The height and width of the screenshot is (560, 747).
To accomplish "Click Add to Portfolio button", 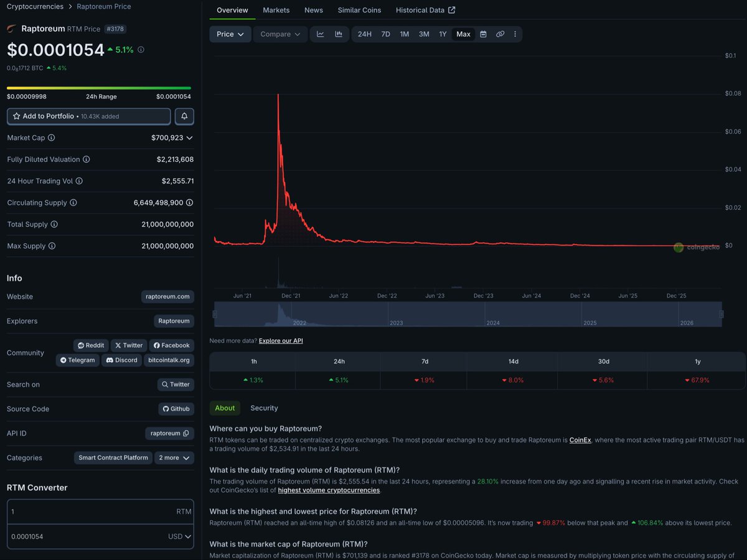I will tap(89, 116).
